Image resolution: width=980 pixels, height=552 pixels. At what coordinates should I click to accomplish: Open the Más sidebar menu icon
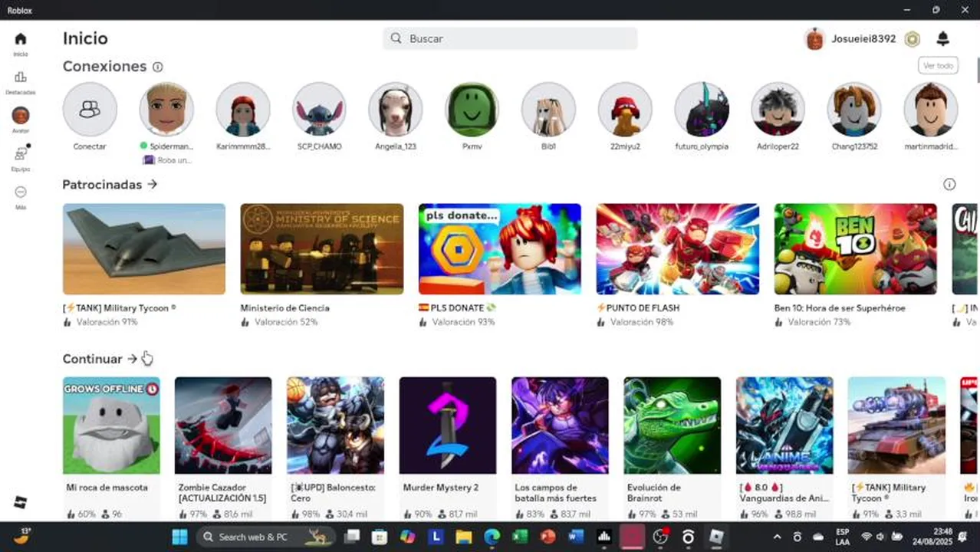click(21, 192)
